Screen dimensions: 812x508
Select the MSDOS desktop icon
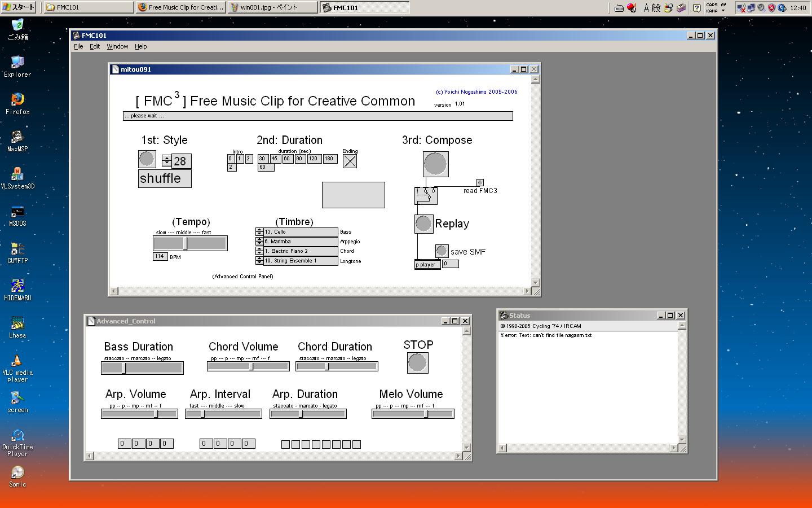17,216
